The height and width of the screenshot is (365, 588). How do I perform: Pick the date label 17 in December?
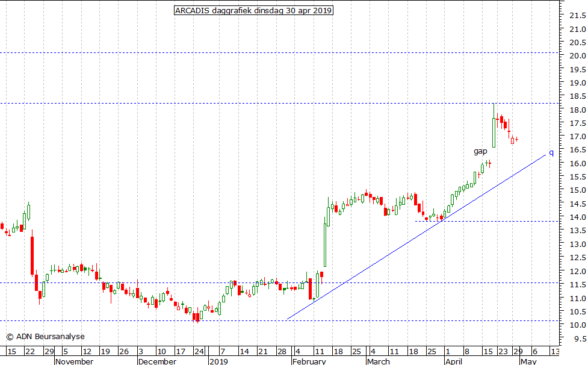point(181,352)
